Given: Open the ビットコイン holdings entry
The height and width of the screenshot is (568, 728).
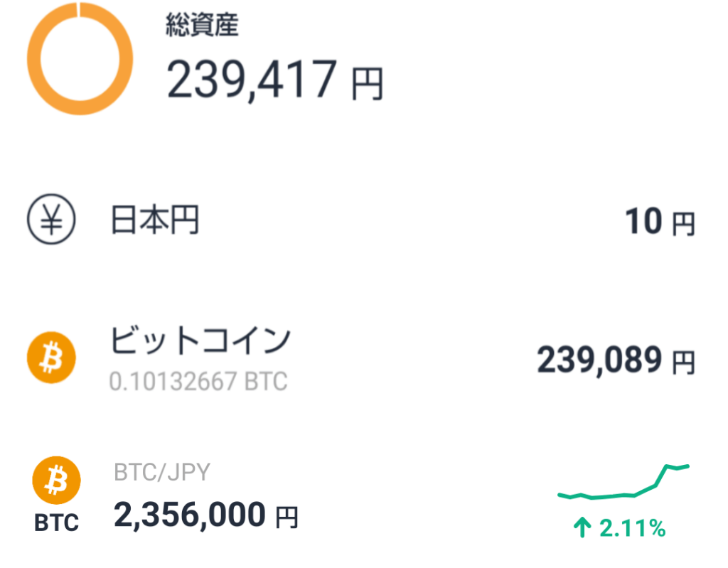Looking at the screenshot, I should [200, 341].
